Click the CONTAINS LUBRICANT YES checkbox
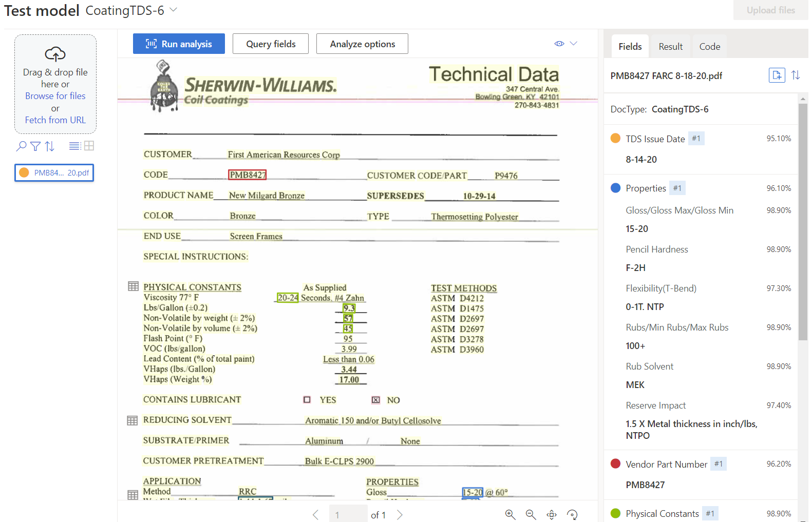 [x=307, y=399]
